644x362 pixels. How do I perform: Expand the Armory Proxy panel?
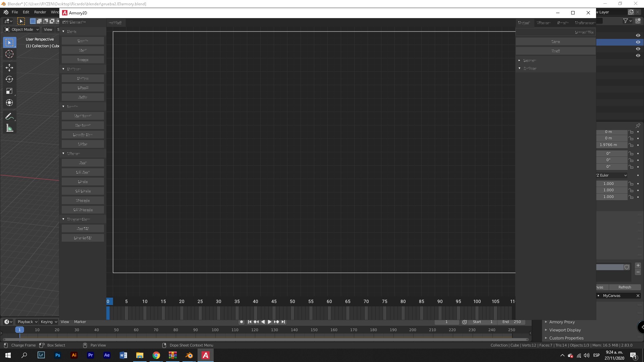[x=562, y=322]
